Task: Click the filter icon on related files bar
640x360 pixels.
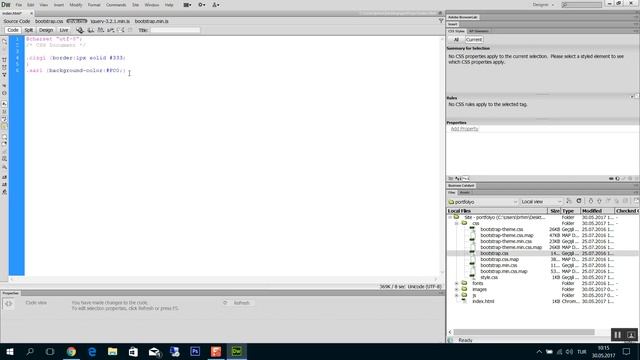Action: click(x=441, y=21)
